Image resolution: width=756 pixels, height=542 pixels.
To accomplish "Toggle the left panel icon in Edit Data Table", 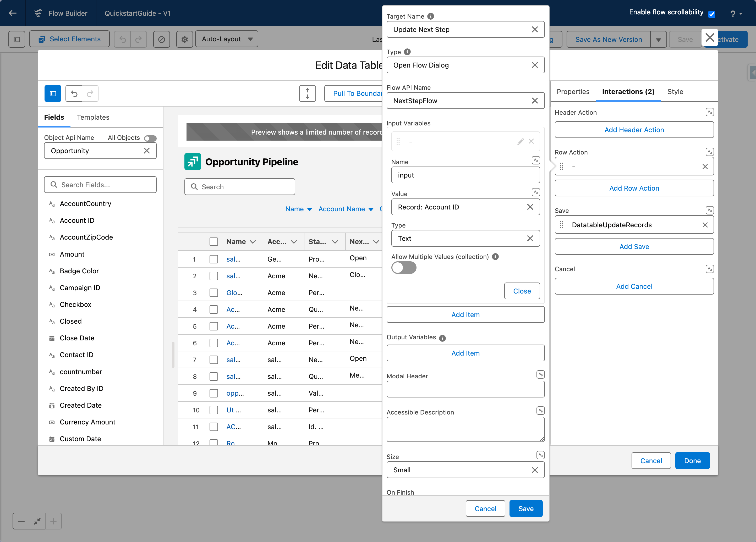I will pos(53,94).
